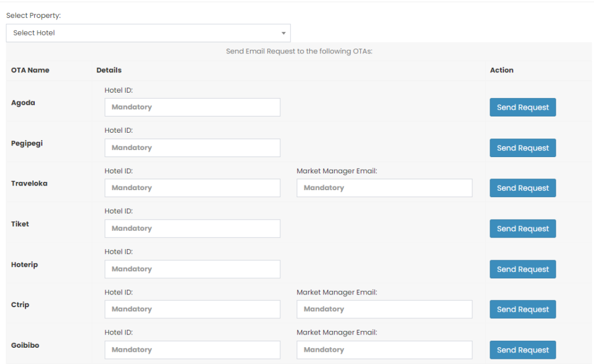Focus the Ctrip Hotel ID field
The width and height of the screenshot is (594, 364).
tap(193, 310)
